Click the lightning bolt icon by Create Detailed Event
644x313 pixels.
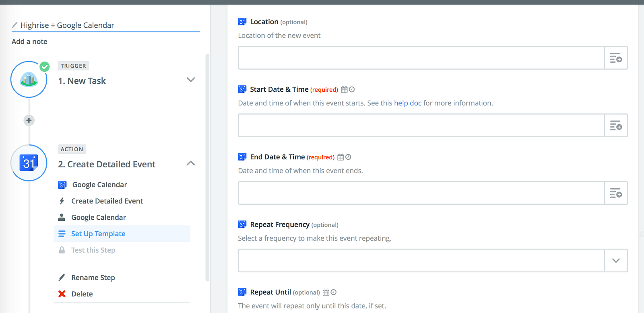(62, 201)
